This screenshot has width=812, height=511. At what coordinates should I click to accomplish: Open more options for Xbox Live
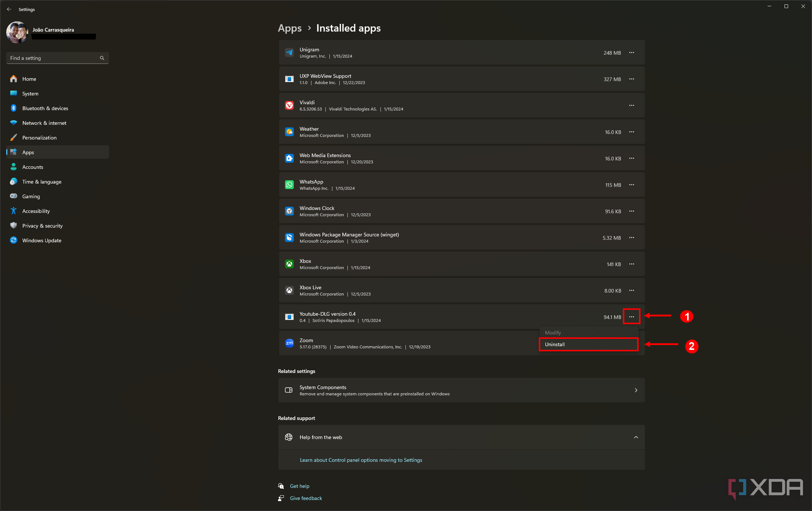(x=632, y=291)
